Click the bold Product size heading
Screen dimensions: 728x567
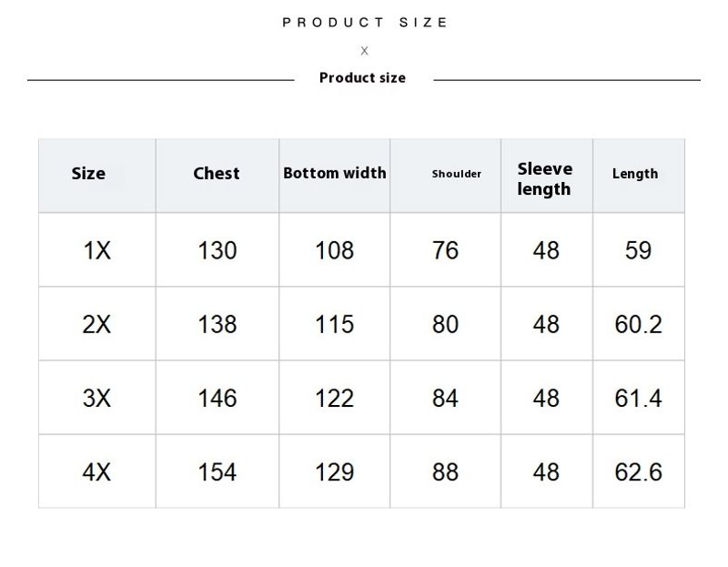[362, 77]
